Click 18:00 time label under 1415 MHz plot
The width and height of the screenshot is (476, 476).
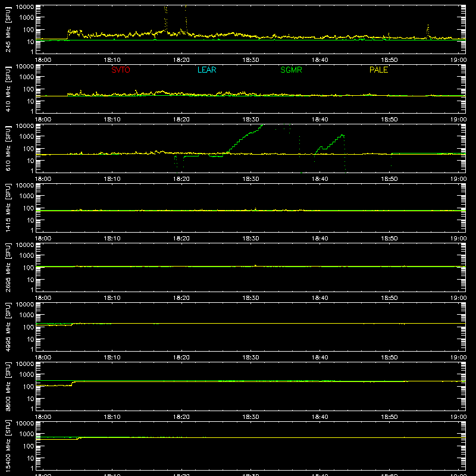(x=43, y=239)
